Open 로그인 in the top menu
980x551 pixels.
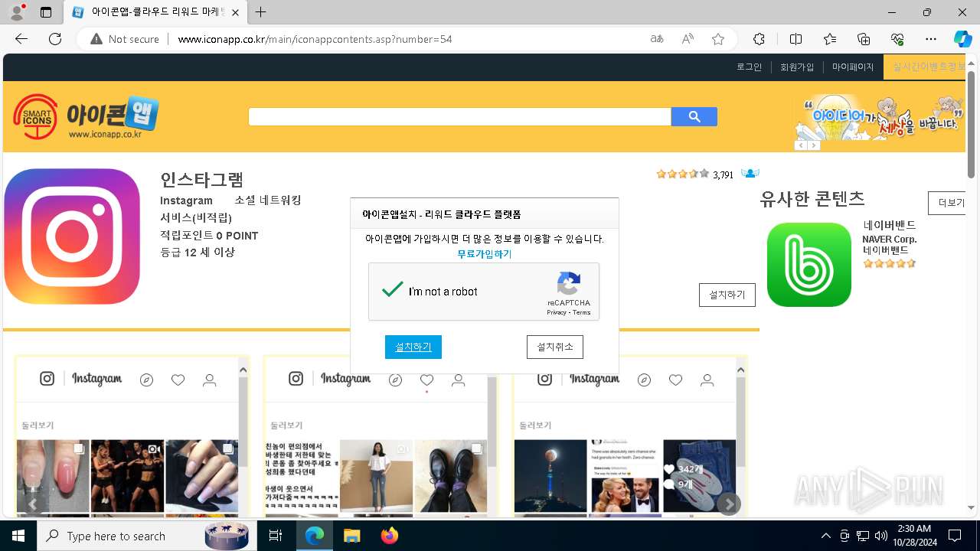point(750,67)
